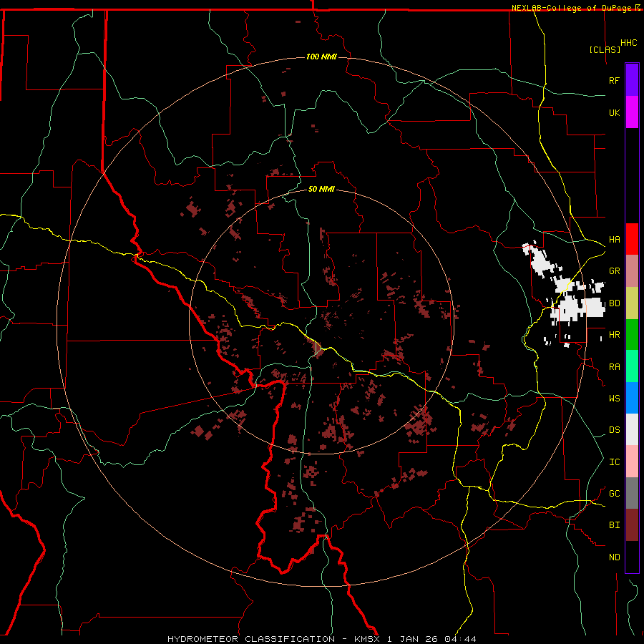This screenshot has width=644, height=644.
Task: Click the BI brown legend swatch
Action: point(632,525)
